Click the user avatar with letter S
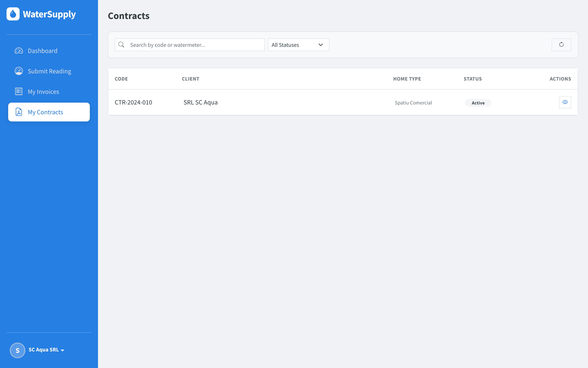The image size is (588, 368). click(18, 350)
